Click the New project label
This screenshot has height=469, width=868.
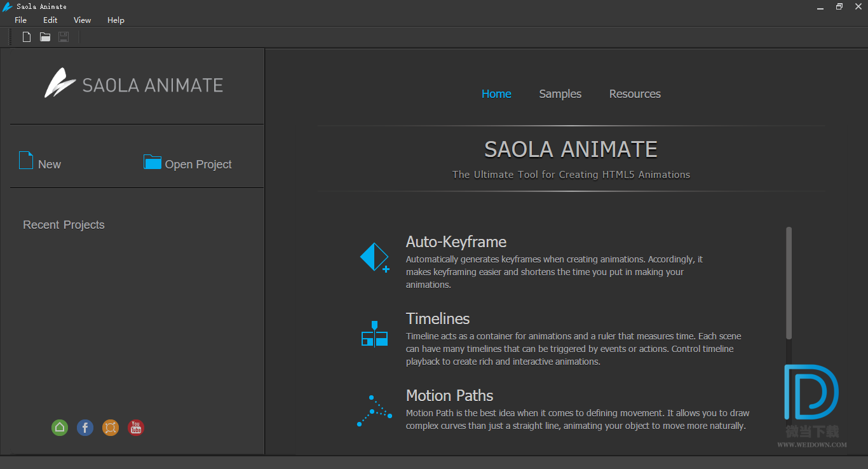point(50,165)
